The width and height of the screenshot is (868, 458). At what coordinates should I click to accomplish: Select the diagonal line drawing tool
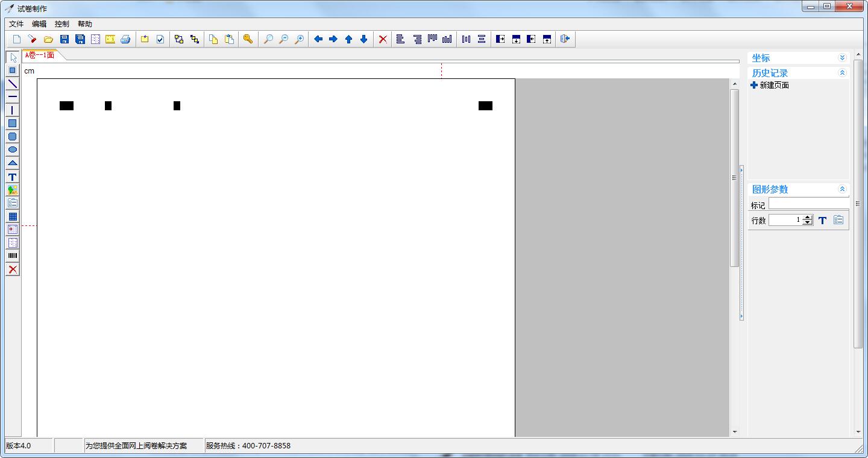[x=13, y=84]
